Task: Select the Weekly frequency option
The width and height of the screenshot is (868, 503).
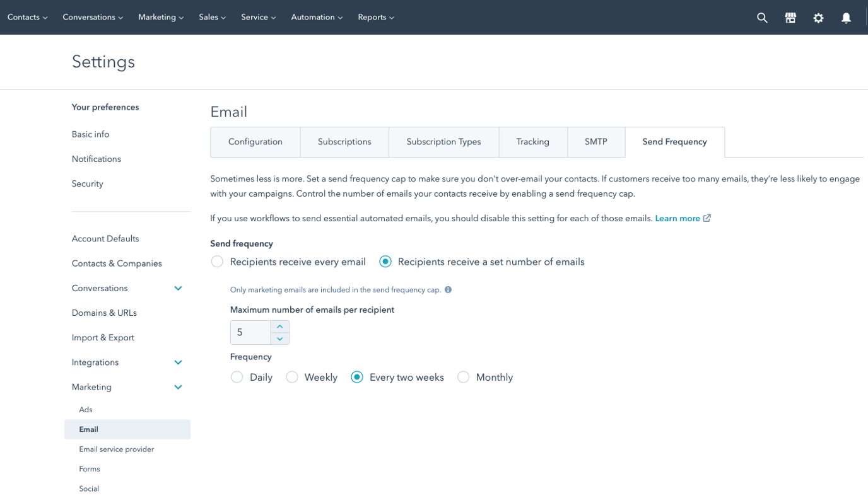Action: click(291, 376)
